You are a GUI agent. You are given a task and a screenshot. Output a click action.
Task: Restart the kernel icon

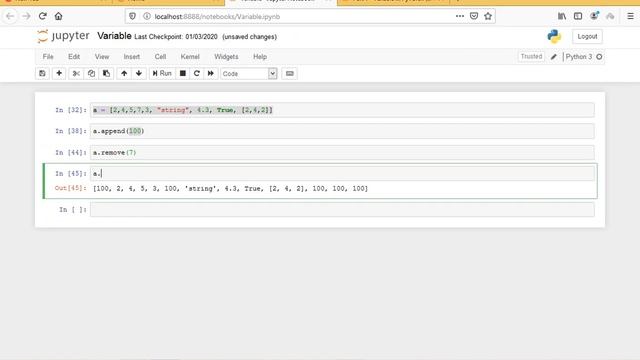[197, 73]
